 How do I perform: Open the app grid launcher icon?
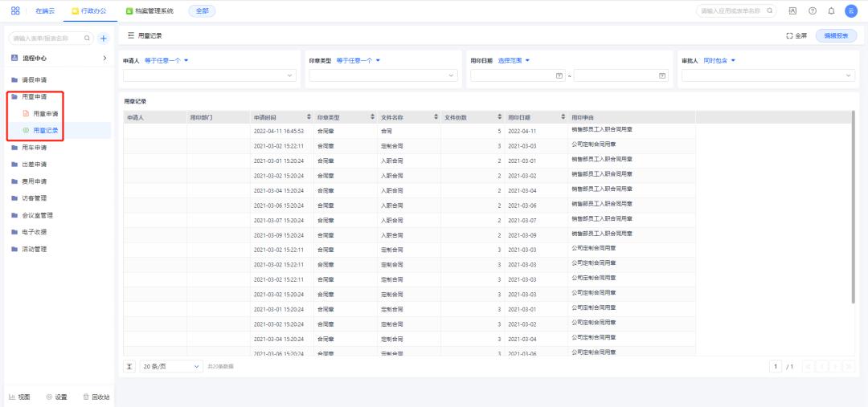(x=15, y=10)
